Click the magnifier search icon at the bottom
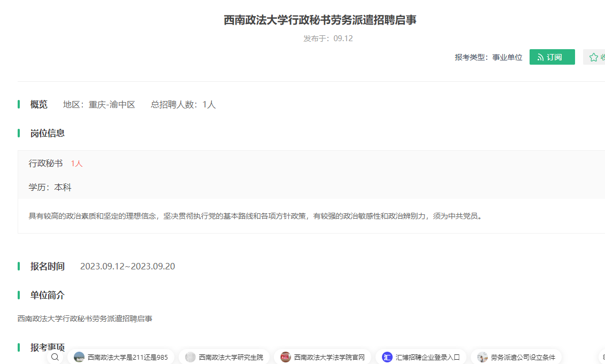 click(55, 357)
